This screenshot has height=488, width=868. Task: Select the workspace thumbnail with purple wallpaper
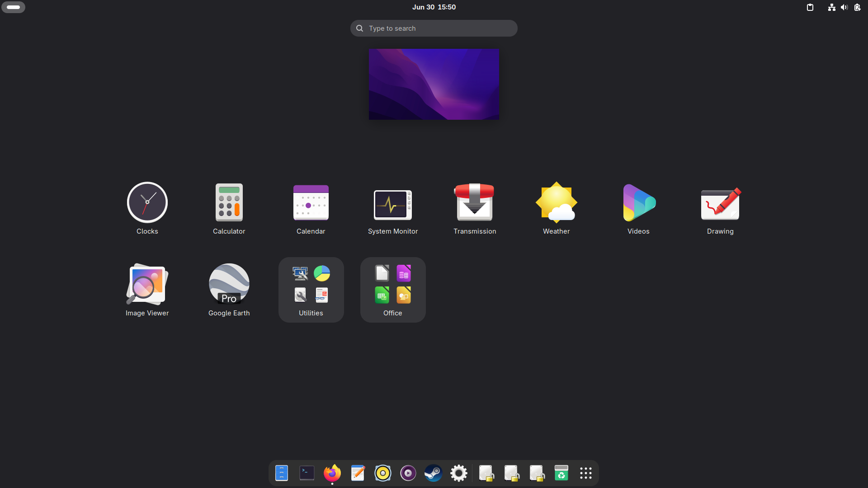tap(434, 84)
